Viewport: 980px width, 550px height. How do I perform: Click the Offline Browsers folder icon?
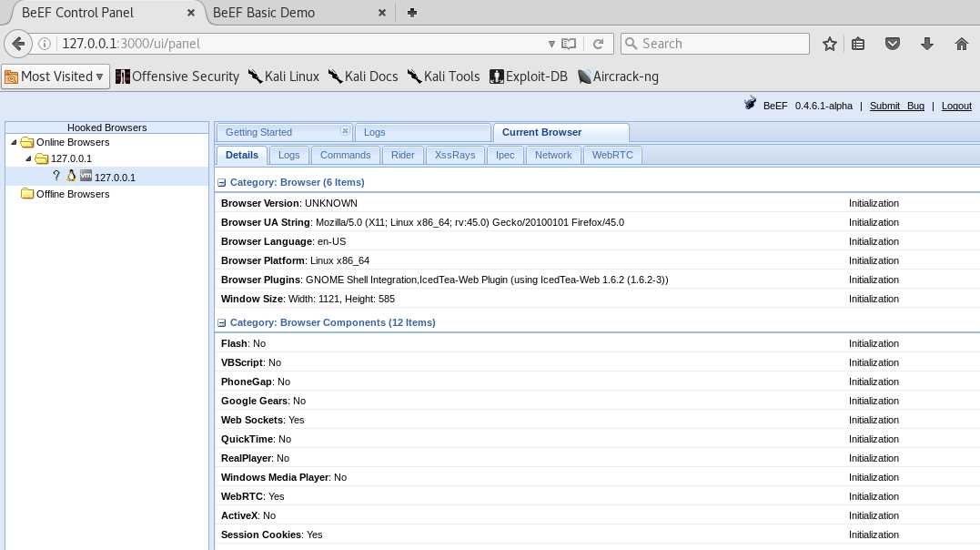[x=27, y=194]
